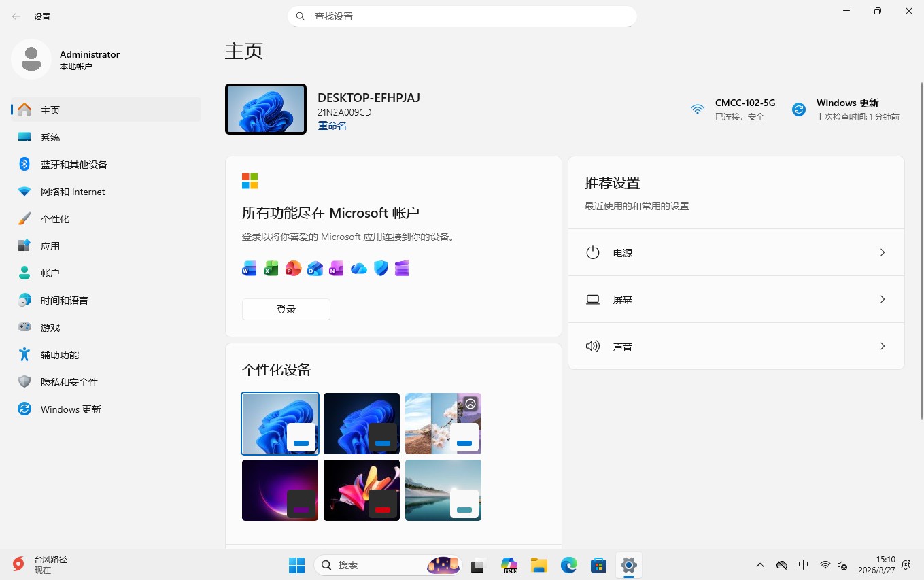Open the Windows Start menu
Image resolution: width=924 pixels, height=580 pixels.
pyautogui.click(x=297, y=565)
